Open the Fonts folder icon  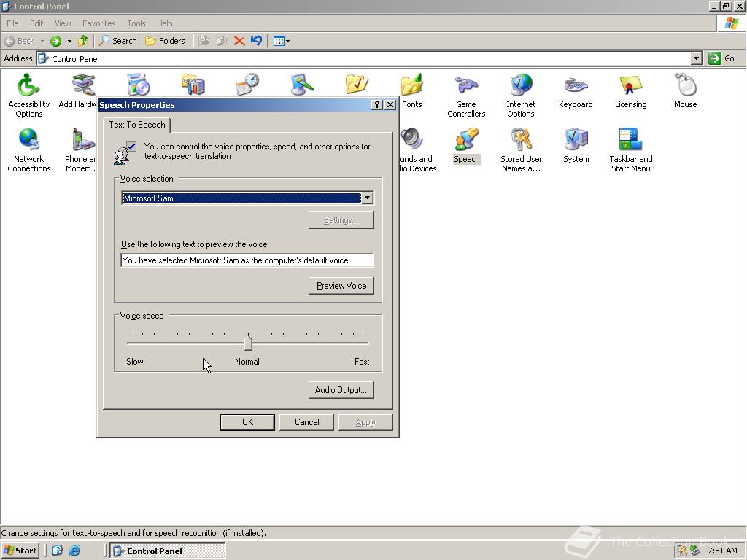pyautogui.click(x=411, y=90)
